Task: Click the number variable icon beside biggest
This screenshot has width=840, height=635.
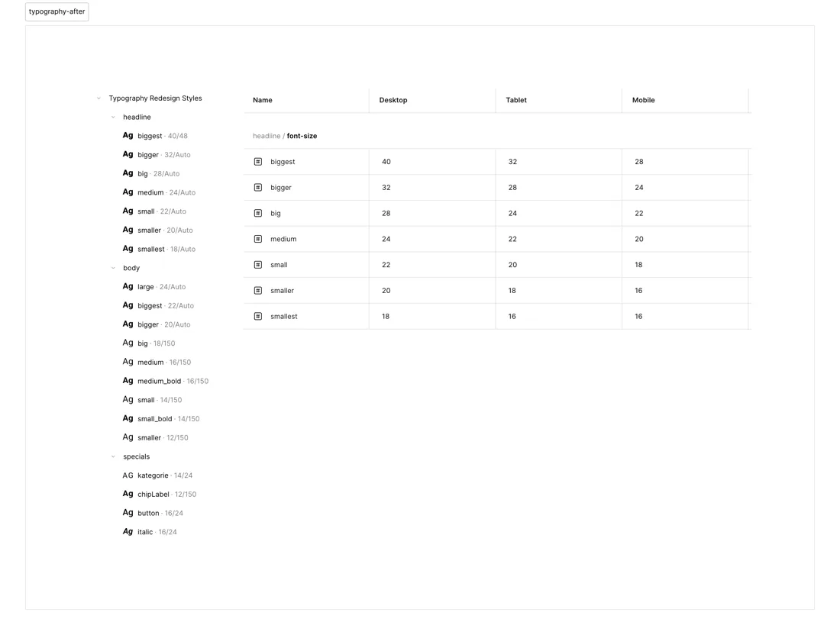Action: (x=257, y=162)
